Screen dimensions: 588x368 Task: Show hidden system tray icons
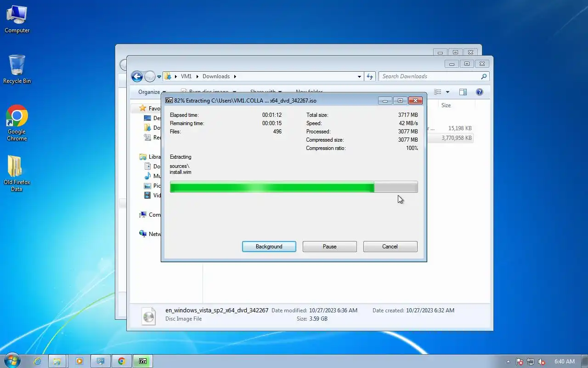point(508,362)
